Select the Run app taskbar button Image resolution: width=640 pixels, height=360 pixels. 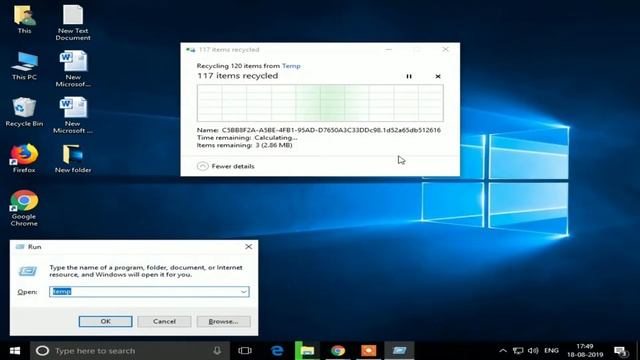(x=399, y=351)
